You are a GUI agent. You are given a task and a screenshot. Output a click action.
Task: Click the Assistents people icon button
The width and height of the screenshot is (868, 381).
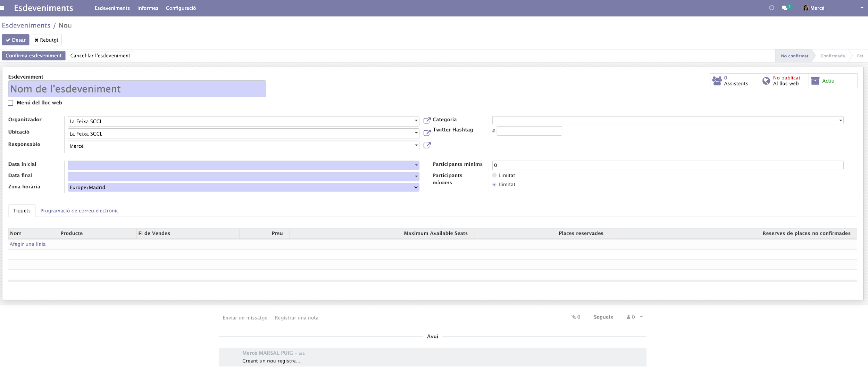[717, 81]
